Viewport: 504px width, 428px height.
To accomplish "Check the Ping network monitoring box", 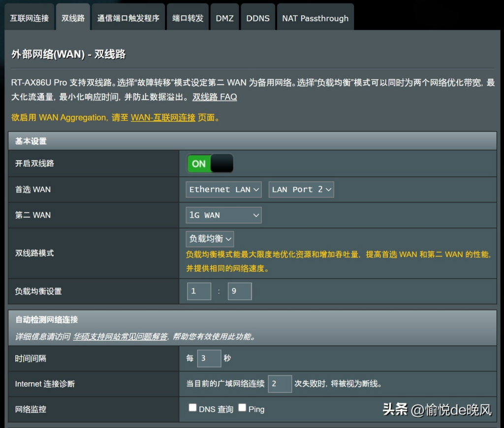I will [x=242, y=408].
